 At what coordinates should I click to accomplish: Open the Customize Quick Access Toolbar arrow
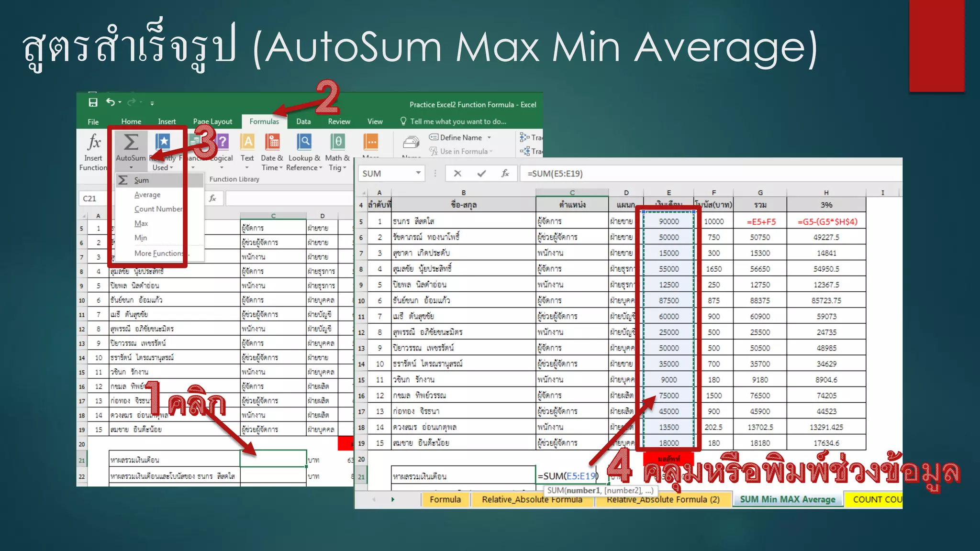(x=152, y=103)
